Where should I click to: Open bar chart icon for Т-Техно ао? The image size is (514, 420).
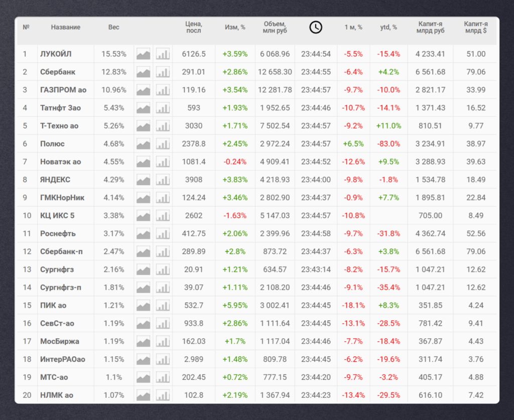pyautogui.click(x=163, y=126)
